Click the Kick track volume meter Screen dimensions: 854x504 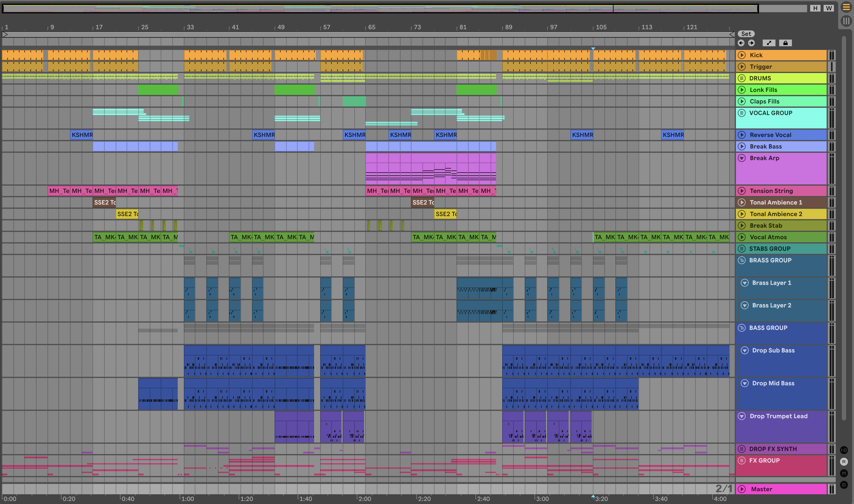[831, 55]
